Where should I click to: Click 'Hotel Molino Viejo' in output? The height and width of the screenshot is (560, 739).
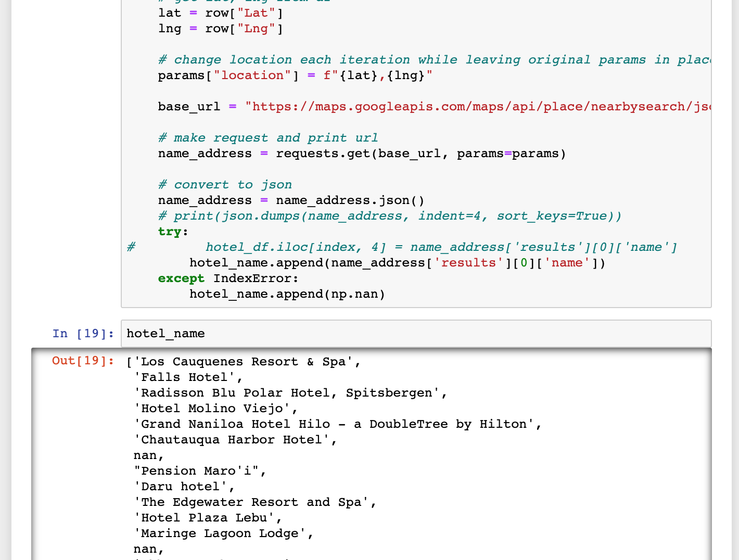point(212,409)
